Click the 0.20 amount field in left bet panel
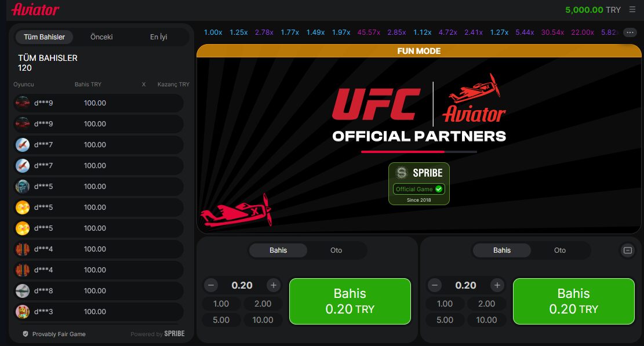The width and height of the screenshot is (644, 346). coord(242,285)
